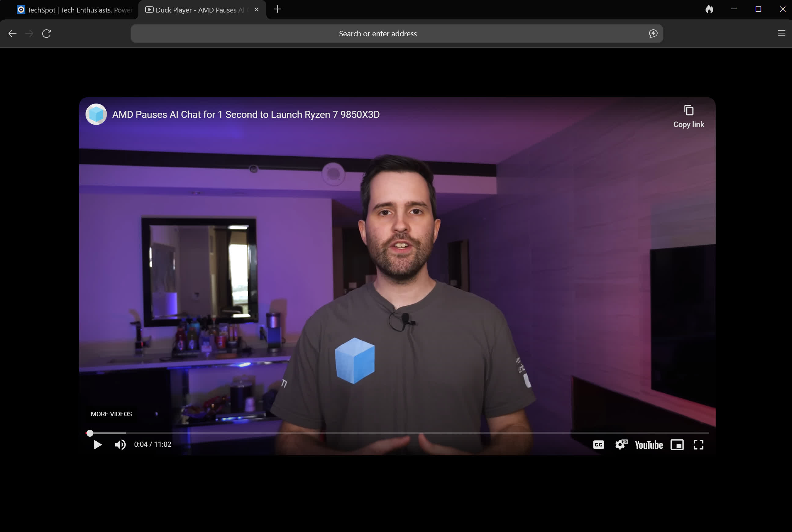The image size is (792, 532).
Task: Reload the current page
Action: point(46,34)
